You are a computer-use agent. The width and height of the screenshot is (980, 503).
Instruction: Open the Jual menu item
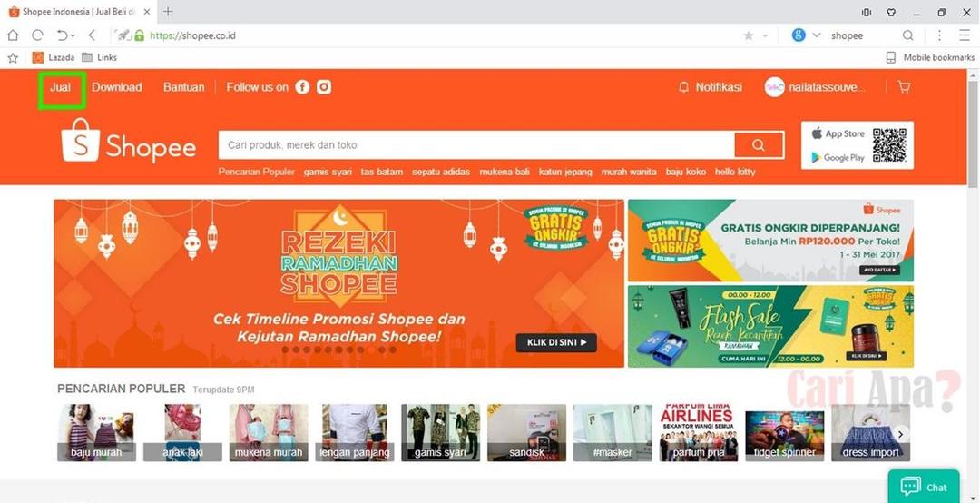(x=61, y=87)
